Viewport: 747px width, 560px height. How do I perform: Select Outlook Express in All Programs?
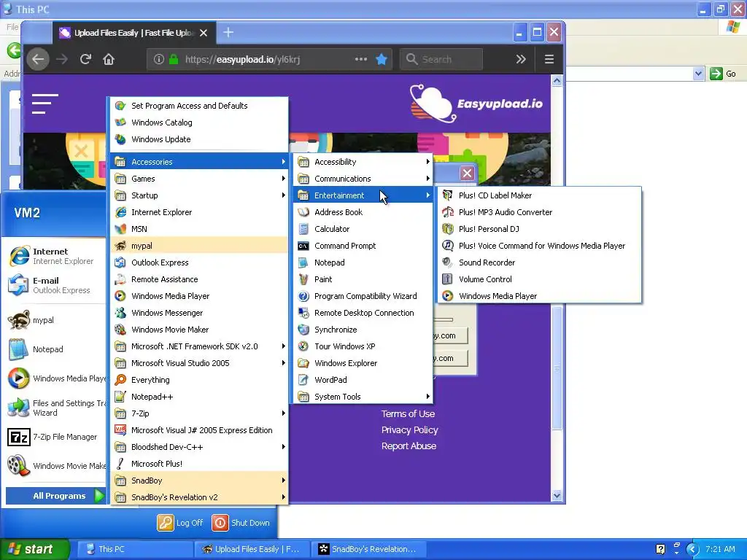[x=199, y=262]
